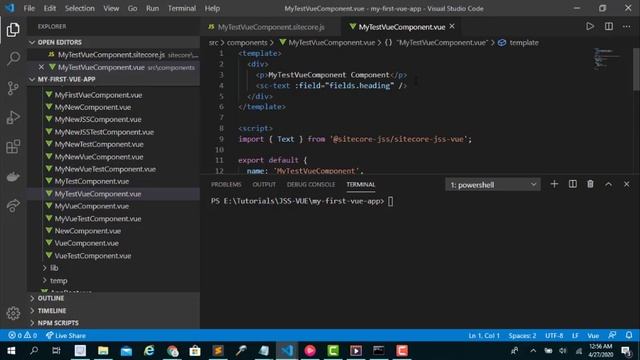Open the Help menu
The height and width of the screenshot is (360, 640).
pyautogui.click(x=212, y=8)
